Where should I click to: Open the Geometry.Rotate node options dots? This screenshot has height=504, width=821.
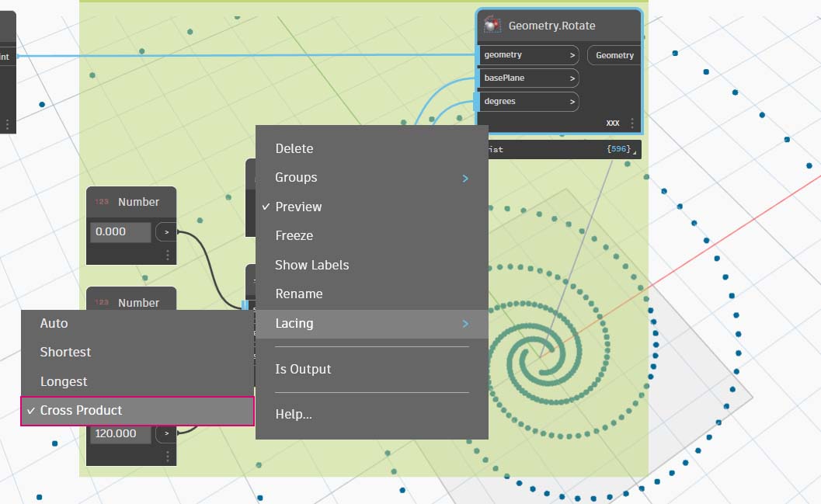click(632, 123)
